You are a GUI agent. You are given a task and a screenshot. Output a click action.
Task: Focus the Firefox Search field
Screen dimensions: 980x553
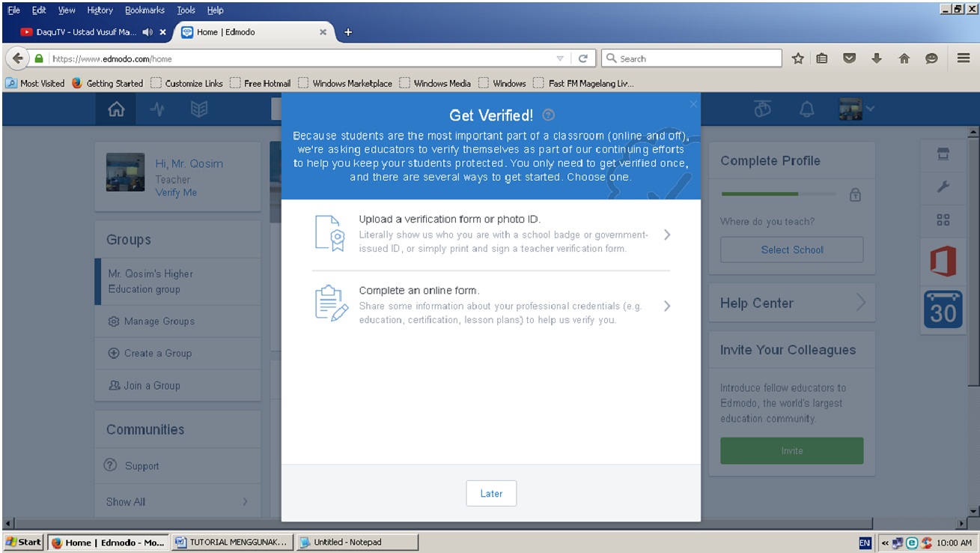691,58
